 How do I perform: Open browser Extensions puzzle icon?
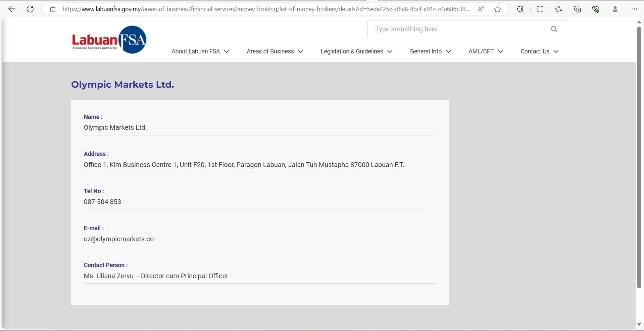coord(520,9)
